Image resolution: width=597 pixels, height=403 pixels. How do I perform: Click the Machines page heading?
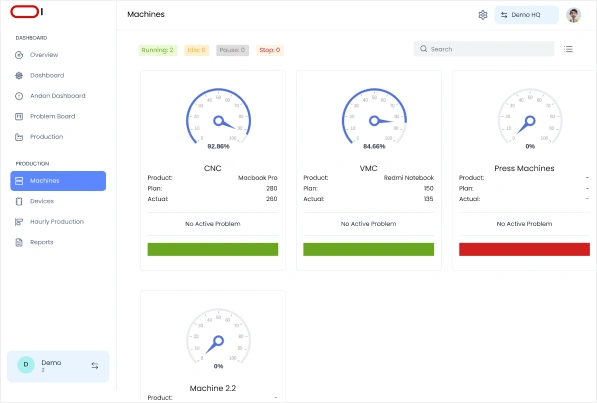pyautogui.click(x=146, y=14)
